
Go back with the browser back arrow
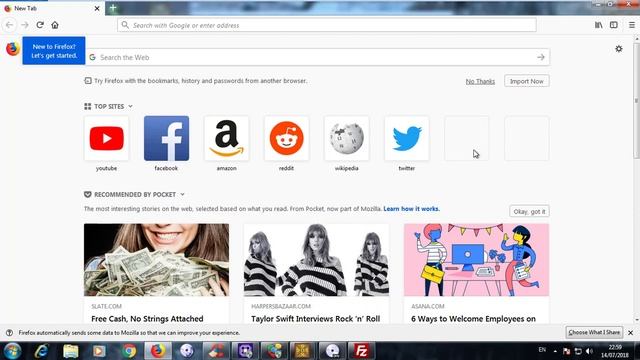click(9, 25)
